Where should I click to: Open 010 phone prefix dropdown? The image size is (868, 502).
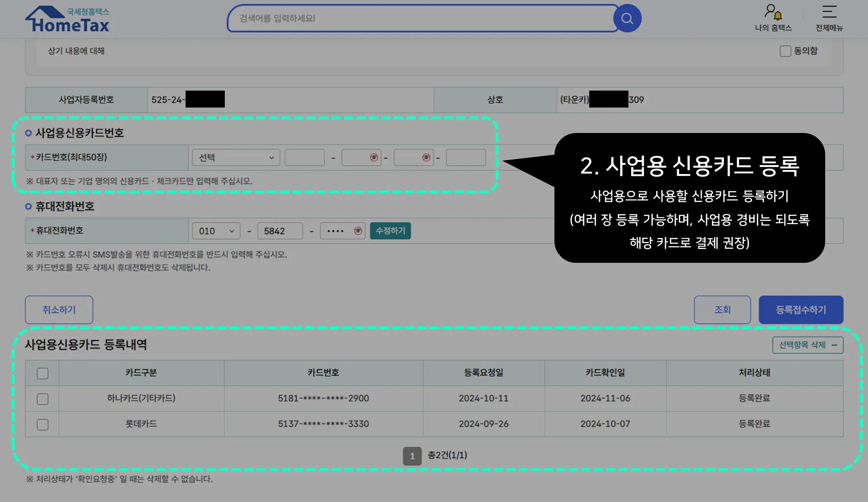coord(216,231)
